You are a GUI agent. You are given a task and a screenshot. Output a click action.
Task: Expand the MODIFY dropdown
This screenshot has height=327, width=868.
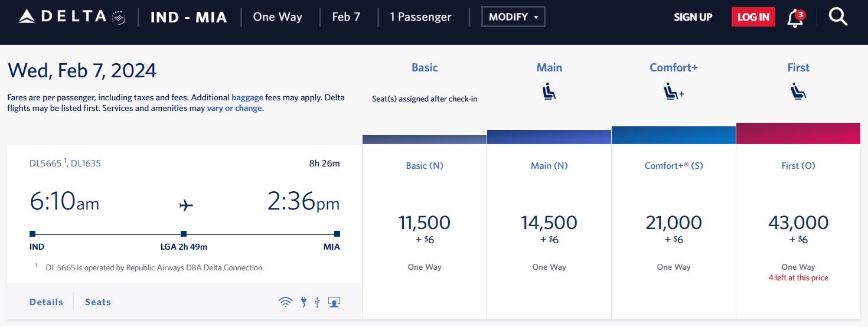[513, 17]
